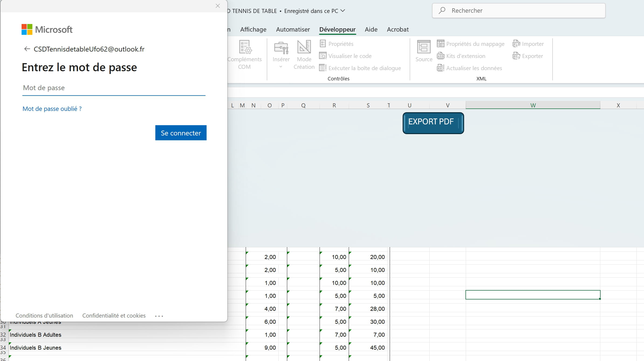Open the Automatiser ribbon tab
Viewport: 644px width, 361px height.
pyautogui.click(x=293, y=29)
